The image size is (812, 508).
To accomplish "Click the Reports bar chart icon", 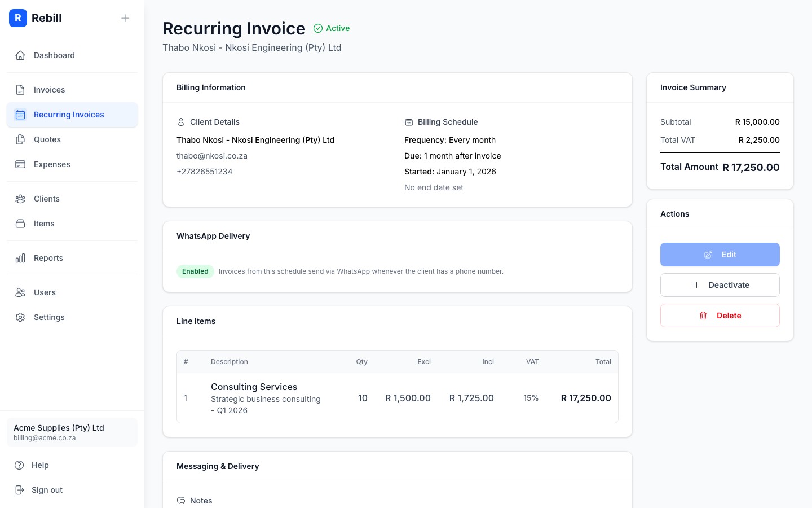I will pyautogui.click(x=20, y=258).
